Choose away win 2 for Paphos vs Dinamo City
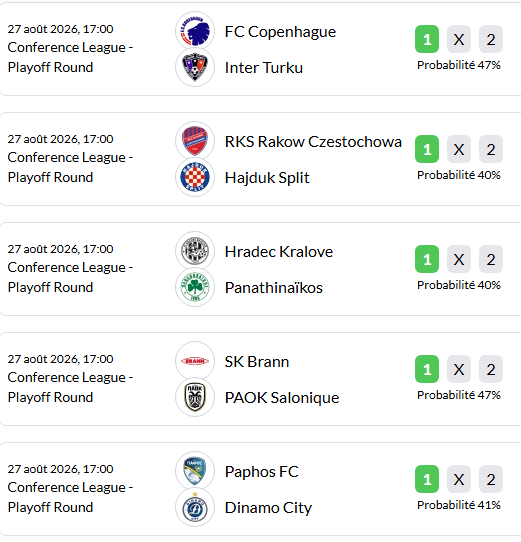521x542 pixels. 491,479
